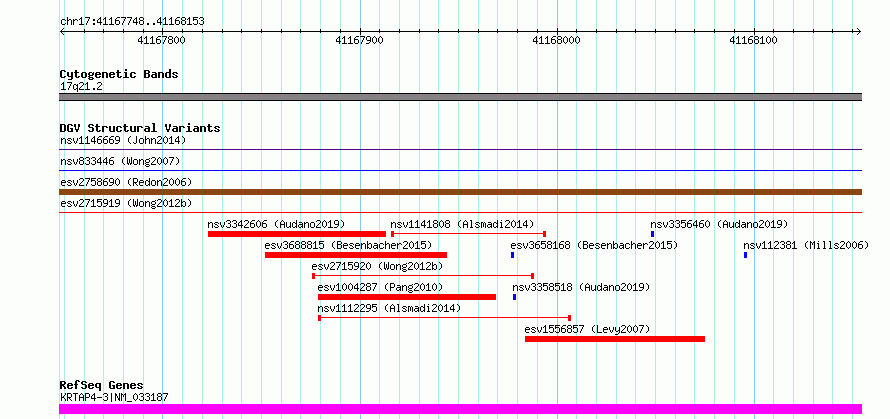The width and height of the screenshot is (890, 419).
Task: Click the Cytogenetic Bands track heading
Action: [x=119, y=74]
